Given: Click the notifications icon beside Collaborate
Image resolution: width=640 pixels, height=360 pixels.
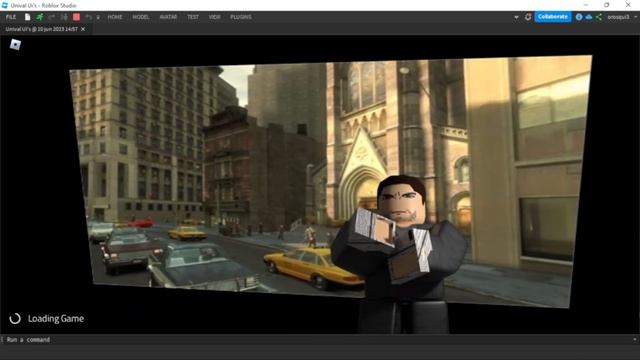Looking at the screenshot, I should point(528,17).
